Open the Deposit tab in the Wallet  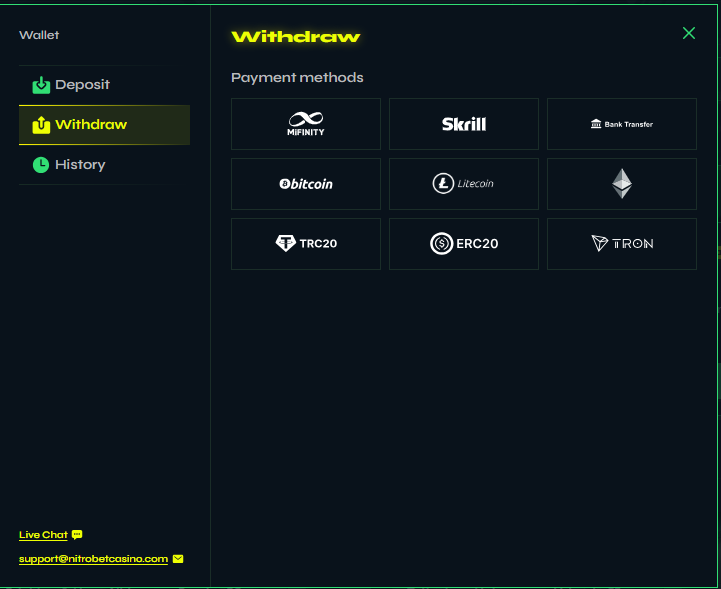(x=82, y=85)
